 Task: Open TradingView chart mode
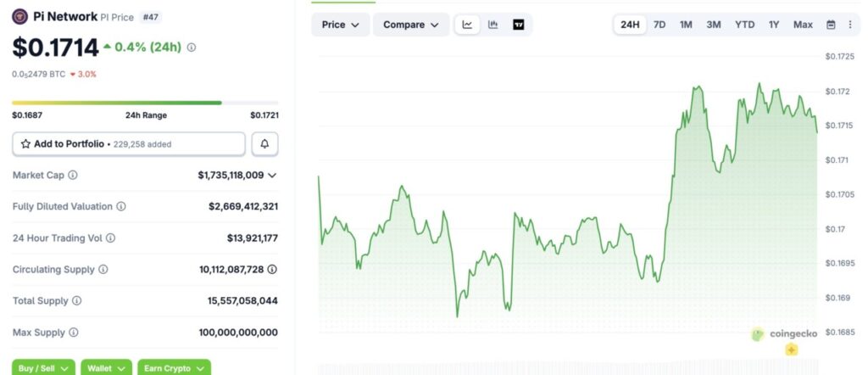(x=519, y=25)
